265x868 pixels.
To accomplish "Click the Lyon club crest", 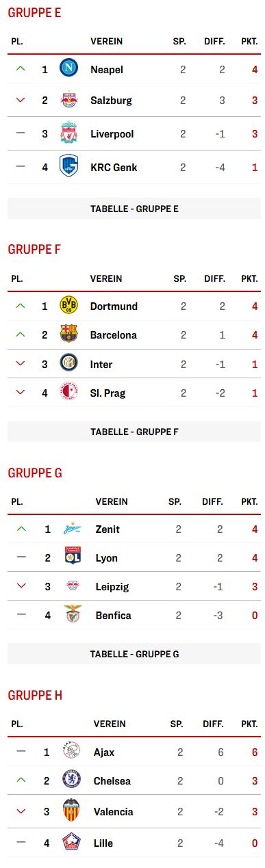I will point(72,557).
